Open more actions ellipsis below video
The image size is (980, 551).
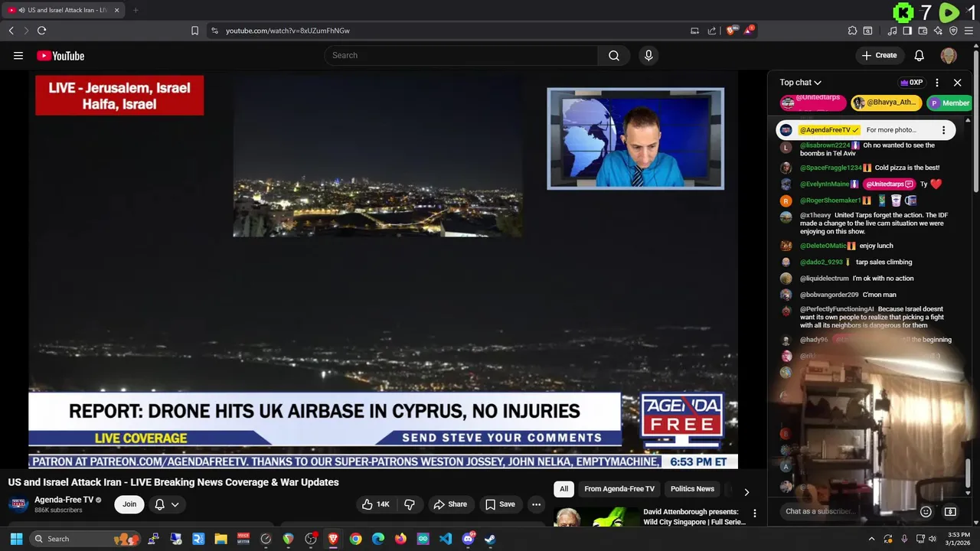click(x=536, y=504)
